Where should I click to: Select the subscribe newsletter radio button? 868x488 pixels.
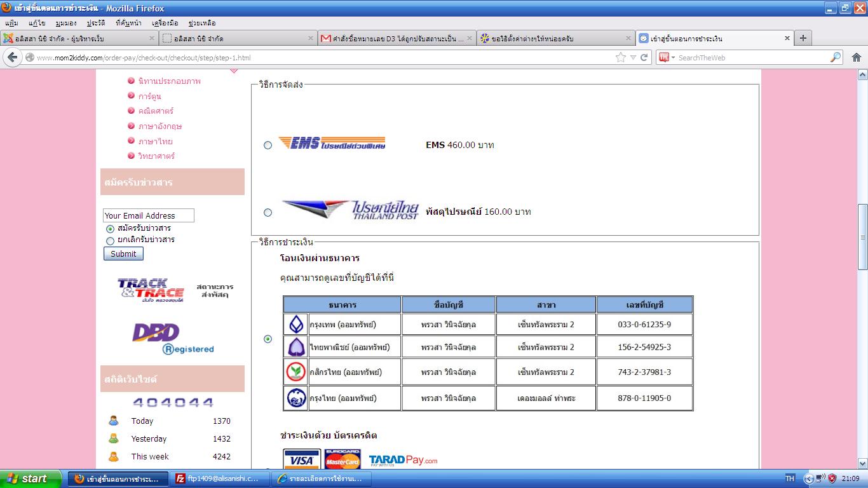(x=111, y=229)
